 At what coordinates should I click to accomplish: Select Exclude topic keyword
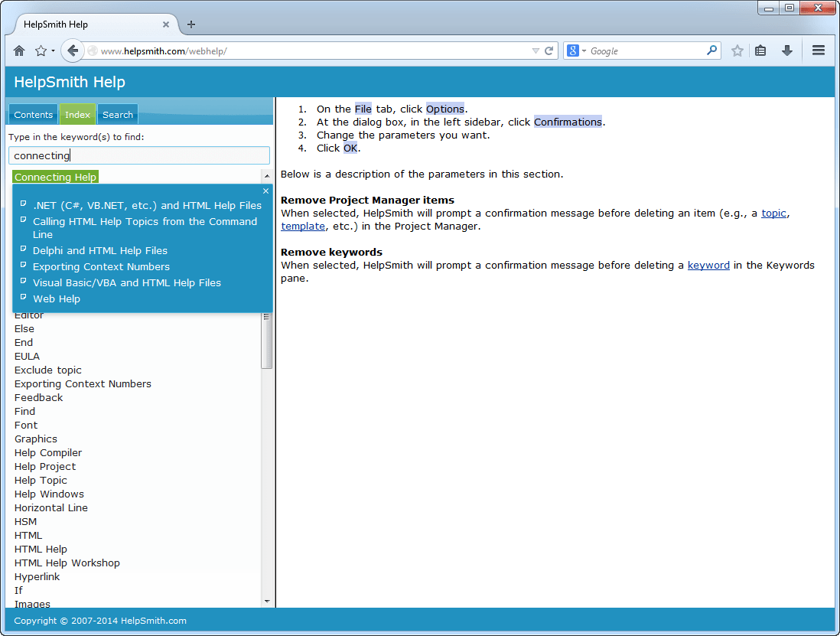pyautogui.click(x=47, y=370)
